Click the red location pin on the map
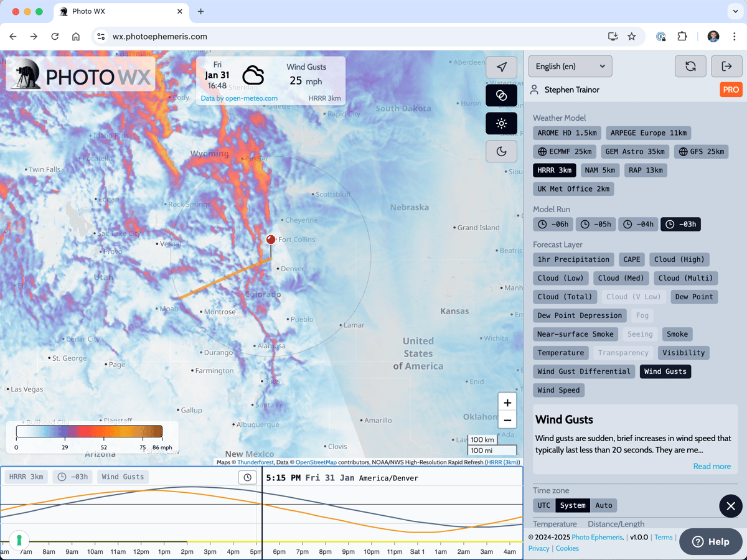 tap(271, 240)
